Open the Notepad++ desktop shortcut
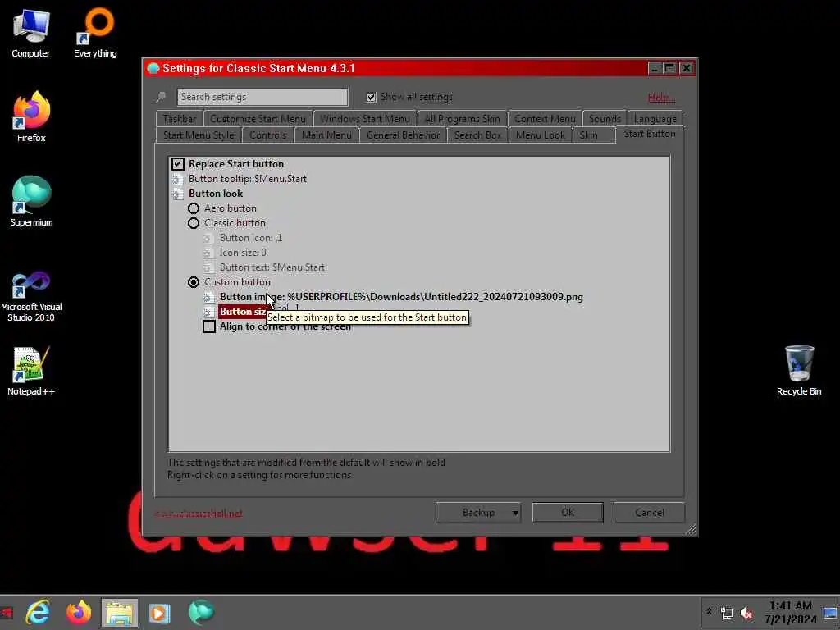The height and width of the screenshot is (630, 840). [x=31, y=372]
